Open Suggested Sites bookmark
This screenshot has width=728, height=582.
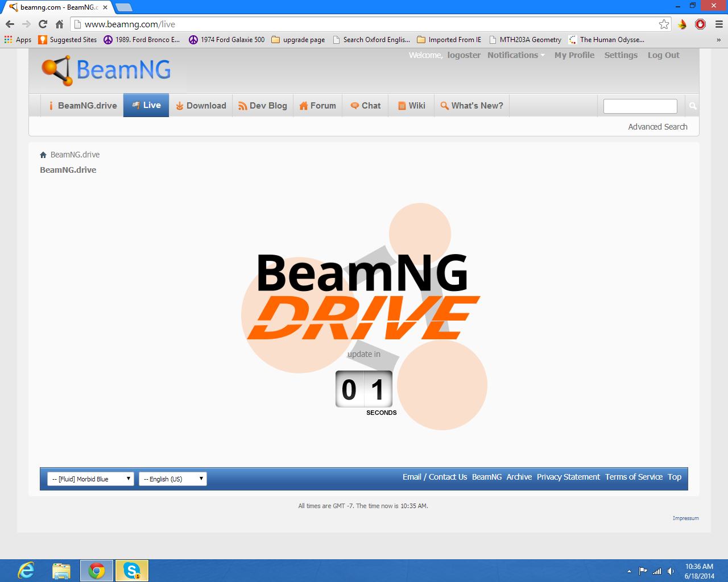tap(68, 40)
